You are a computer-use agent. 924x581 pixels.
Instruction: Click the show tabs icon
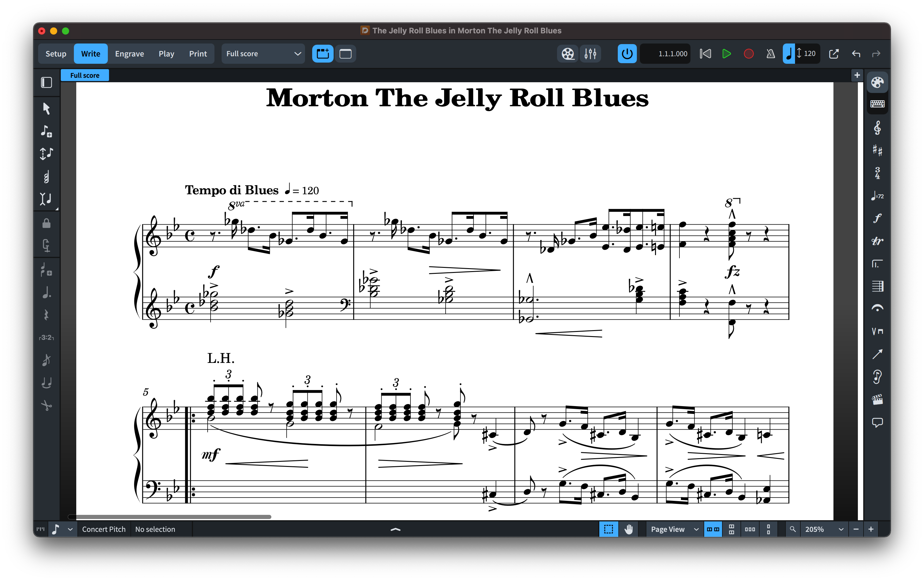tap(323, 54)
